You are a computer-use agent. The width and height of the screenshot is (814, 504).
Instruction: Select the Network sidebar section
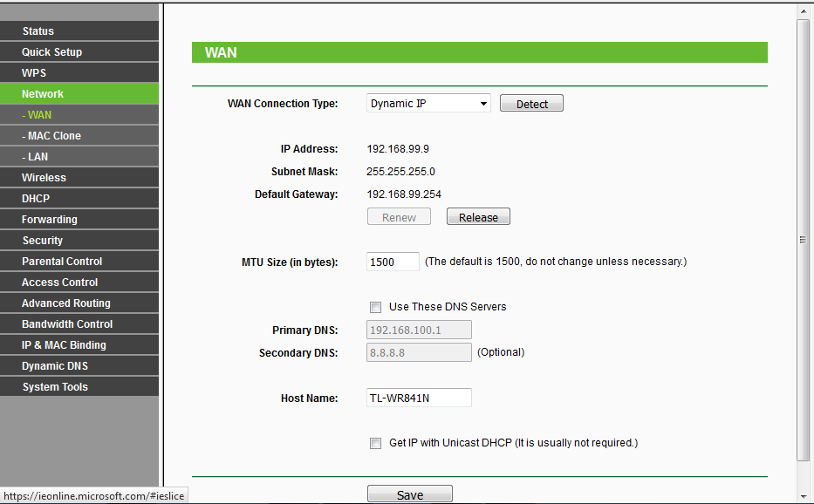click(x=79, y=94)
